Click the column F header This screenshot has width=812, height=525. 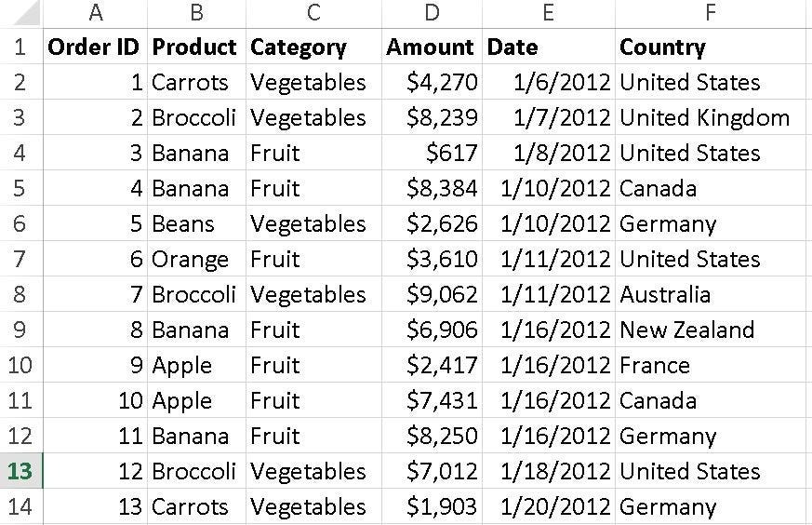click(x=711, y=13)
